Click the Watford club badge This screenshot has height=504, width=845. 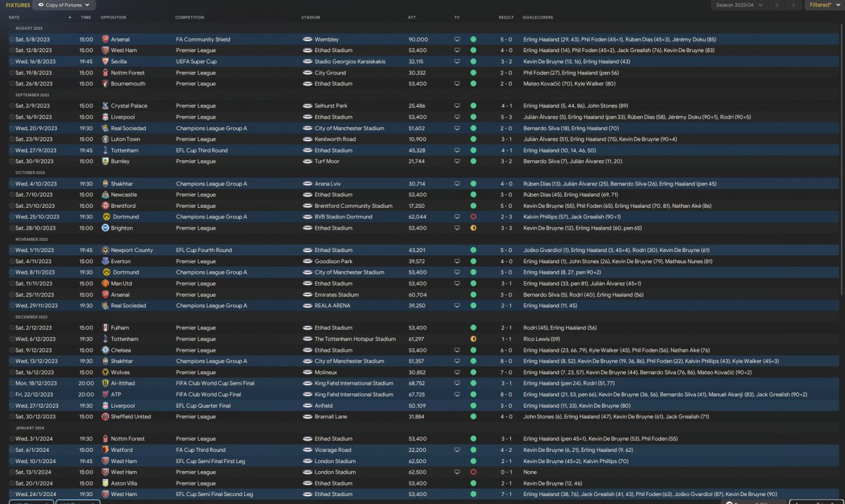(x=106, y=450)
